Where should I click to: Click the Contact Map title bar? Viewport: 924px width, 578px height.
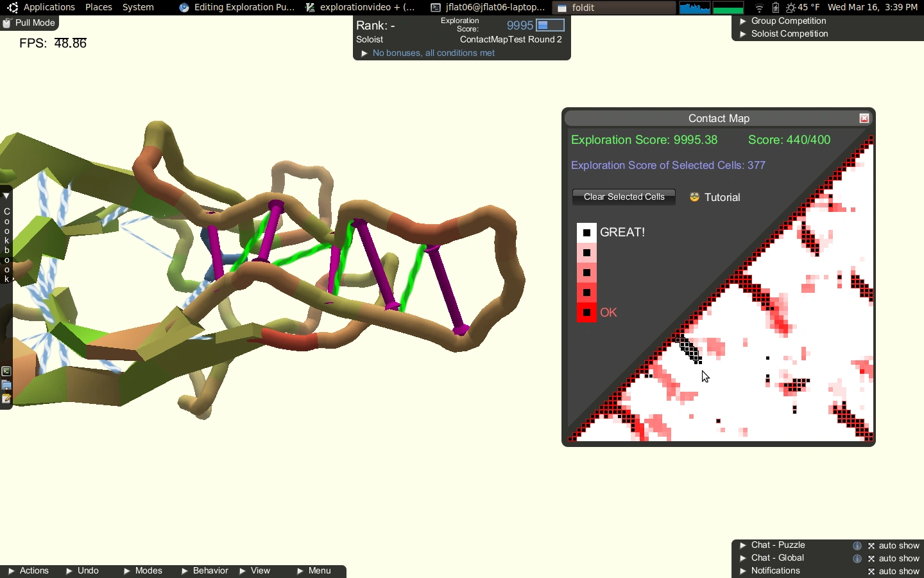(719, 119)
